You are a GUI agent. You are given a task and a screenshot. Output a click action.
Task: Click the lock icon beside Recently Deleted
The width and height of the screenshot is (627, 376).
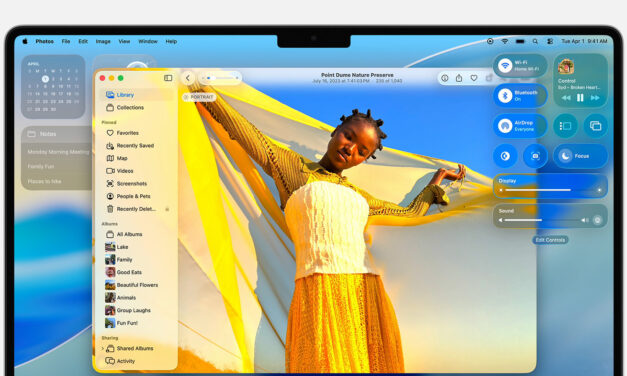tap(167, 209)
